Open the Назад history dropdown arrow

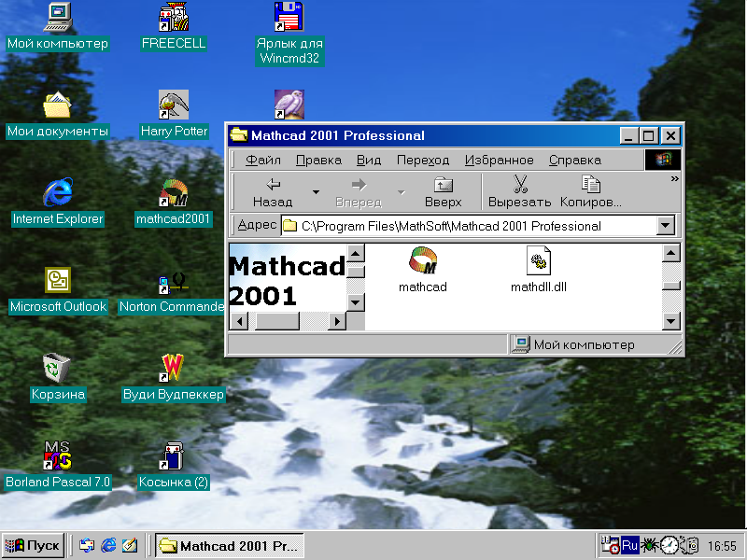coord(316,192)
